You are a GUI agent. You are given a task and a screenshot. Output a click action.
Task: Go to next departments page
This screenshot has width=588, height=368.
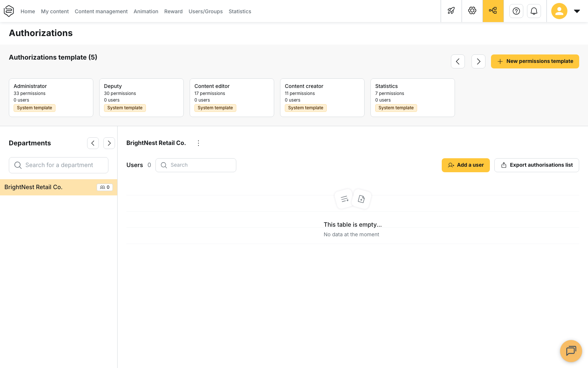(x=109, y=143)
